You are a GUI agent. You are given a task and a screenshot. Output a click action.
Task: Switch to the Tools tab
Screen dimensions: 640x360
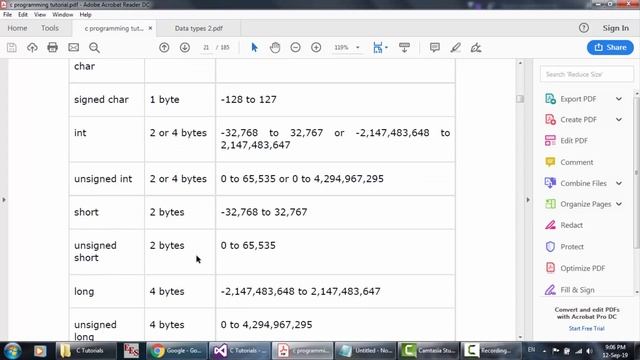pos(50,28)
